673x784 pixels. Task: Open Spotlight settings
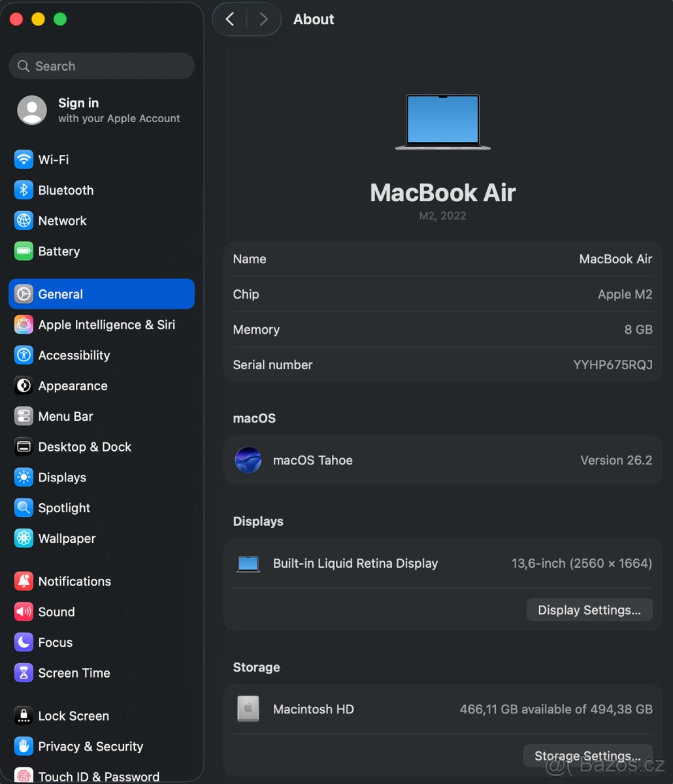64,508
